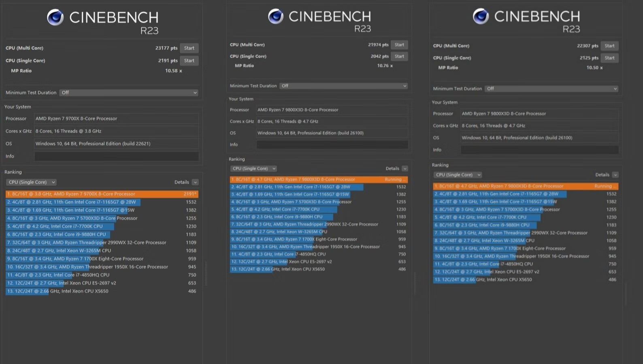Start Single Core test scoring 2125 pts
Image resolution: width=643 pixels, height=364 pixels.
tap(609, 58)
